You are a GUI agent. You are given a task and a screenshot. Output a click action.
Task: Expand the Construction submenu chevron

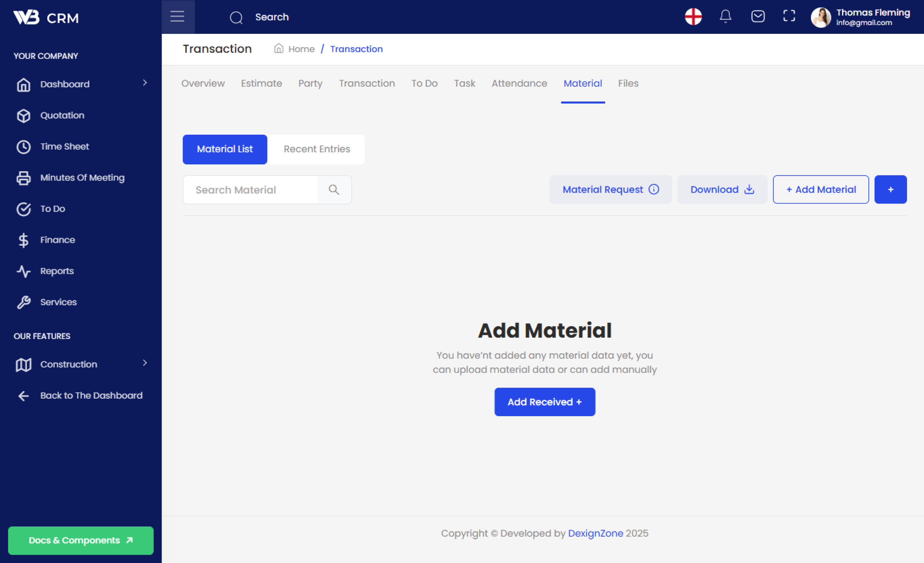pos(145,363)
